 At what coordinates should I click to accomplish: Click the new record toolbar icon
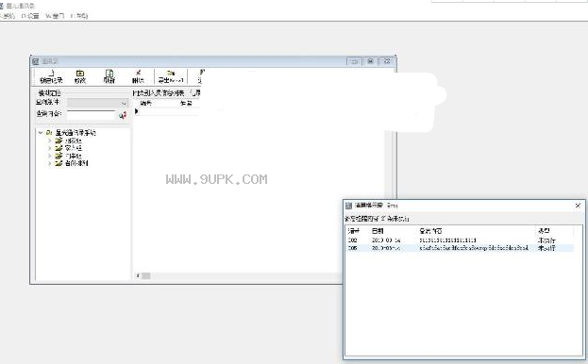[x=51, y=74]
